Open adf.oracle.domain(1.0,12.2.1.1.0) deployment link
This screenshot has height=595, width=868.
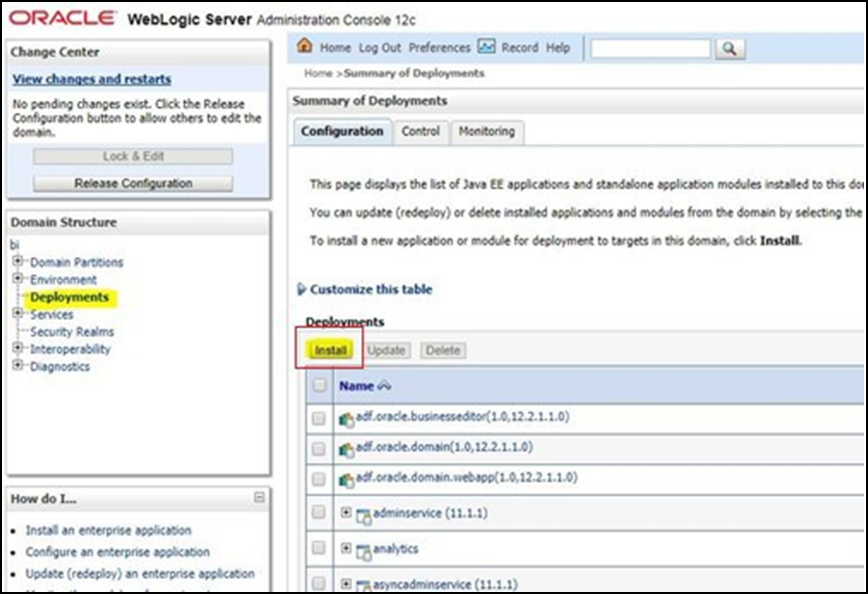(x=444, y=446)
